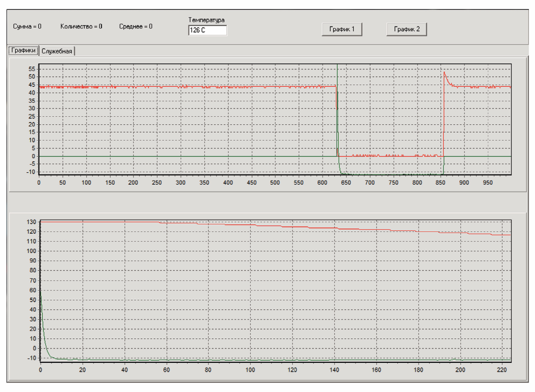Click the Сумма = 0 label

tap(27, 26)
